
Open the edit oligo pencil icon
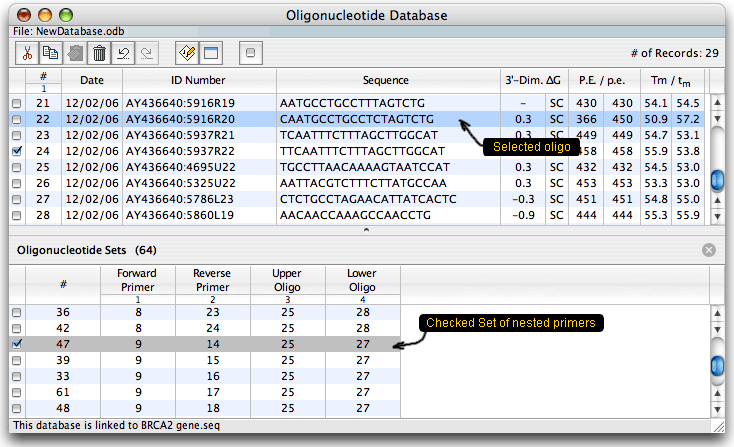[186, 52]
